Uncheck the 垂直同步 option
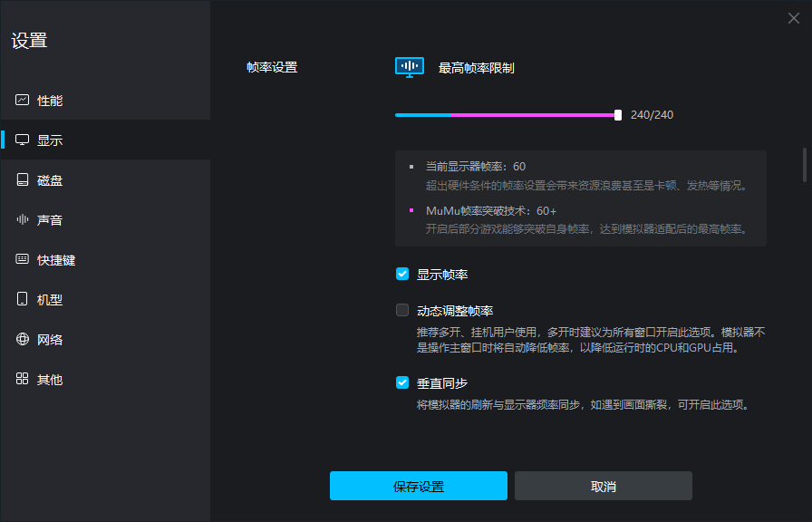 coord(401,382)
